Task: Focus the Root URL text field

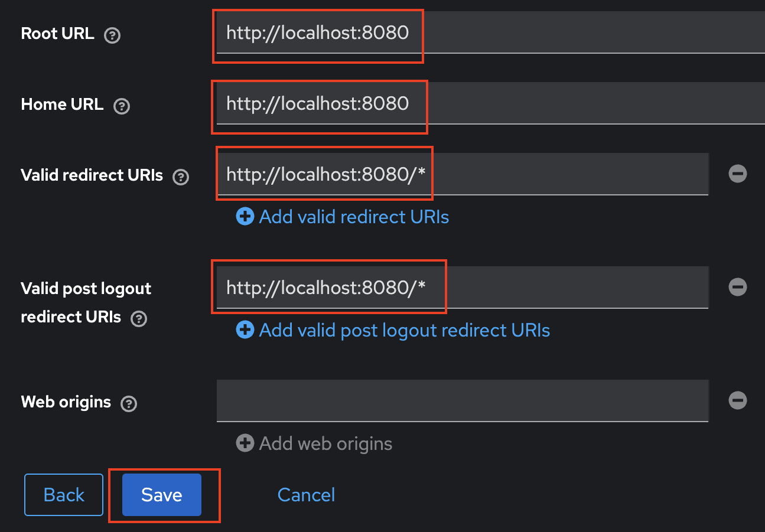Action: pyautogui.click(x=490, y=32)
